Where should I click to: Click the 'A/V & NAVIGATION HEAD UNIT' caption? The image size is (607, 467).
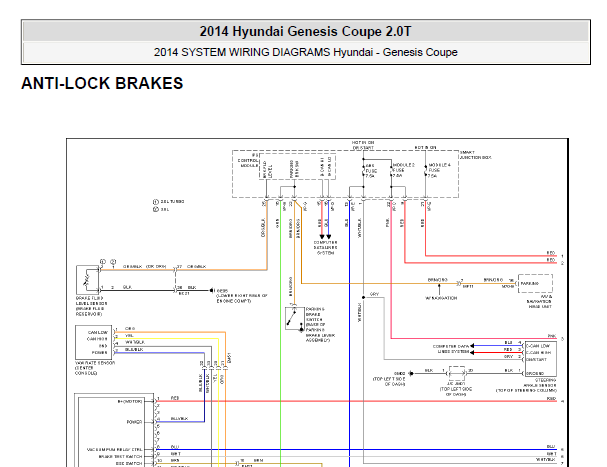[x=539, y=301]
